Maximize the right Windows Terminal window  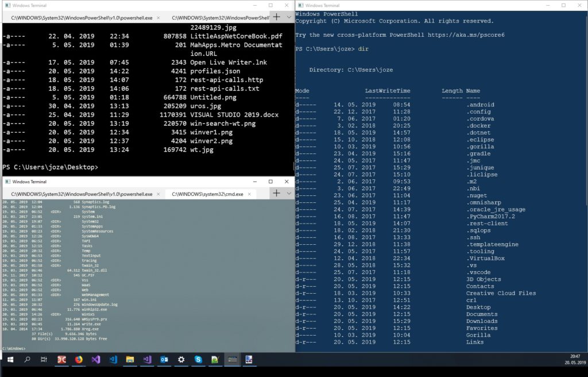tap(563, 5)
